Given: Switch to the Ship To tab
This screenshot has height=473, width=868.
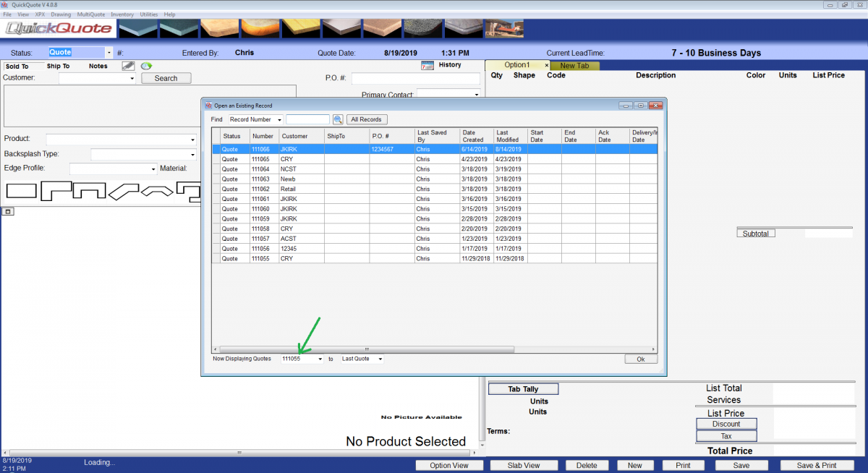Looking at the screenshot, I should click(59, 66).
